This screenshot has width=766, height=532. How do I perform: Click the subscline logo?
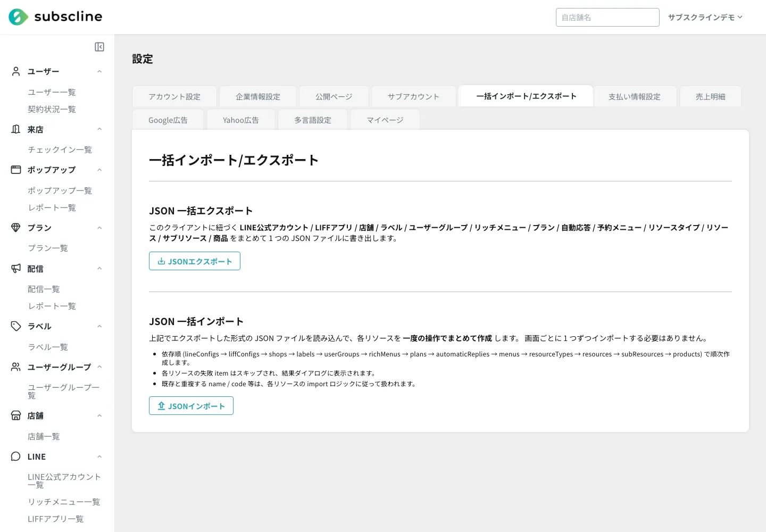(55, 17)
